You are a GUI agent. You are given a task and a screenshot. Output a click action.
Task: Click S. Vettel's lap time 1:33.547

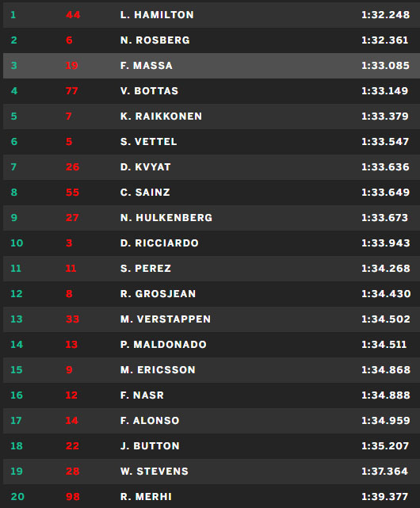pos(385,142)
